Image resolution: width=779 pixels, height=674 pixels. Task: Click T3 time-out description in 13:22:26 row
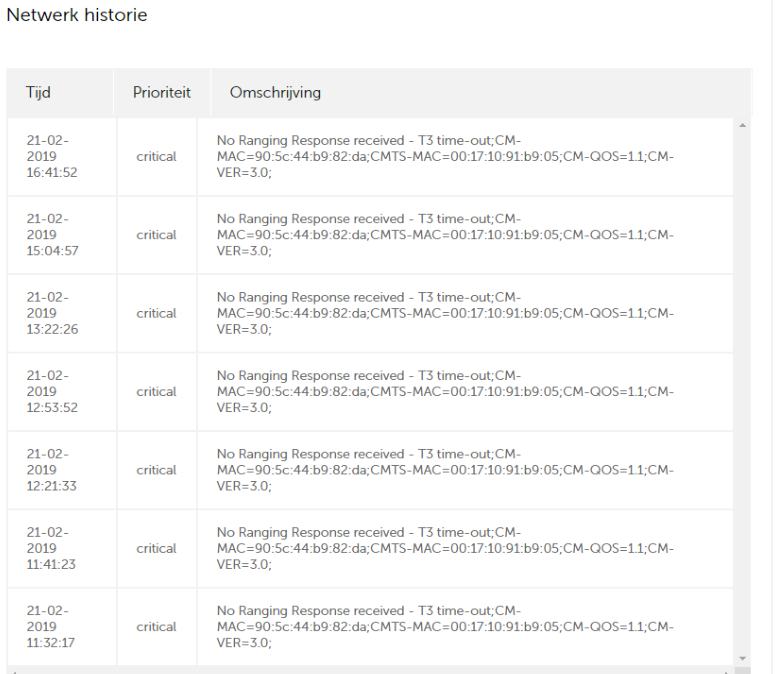[x=445, y=313]
